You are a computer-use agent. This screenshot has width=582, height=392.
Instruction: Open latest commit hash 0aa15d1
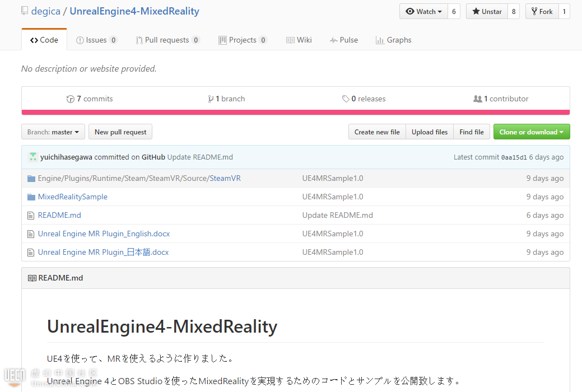pyautogui.click(x=514, y=157)
